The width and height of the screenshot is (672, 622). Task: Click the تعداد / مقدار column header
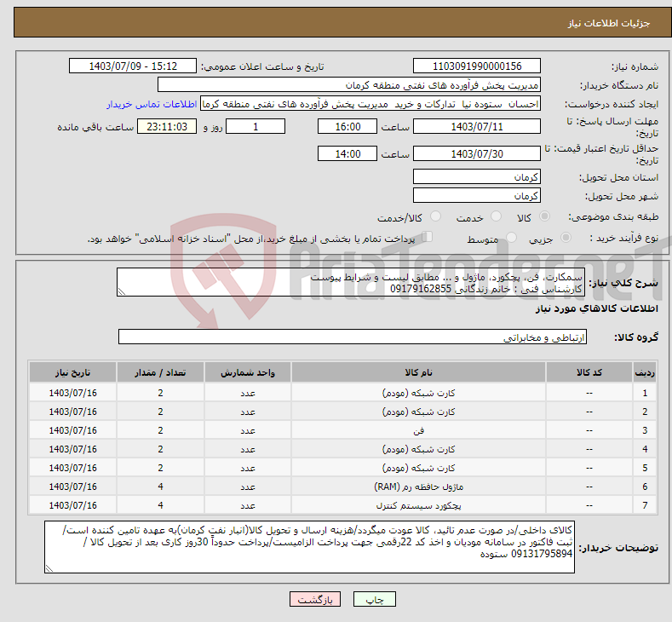(x=160, y=372)
